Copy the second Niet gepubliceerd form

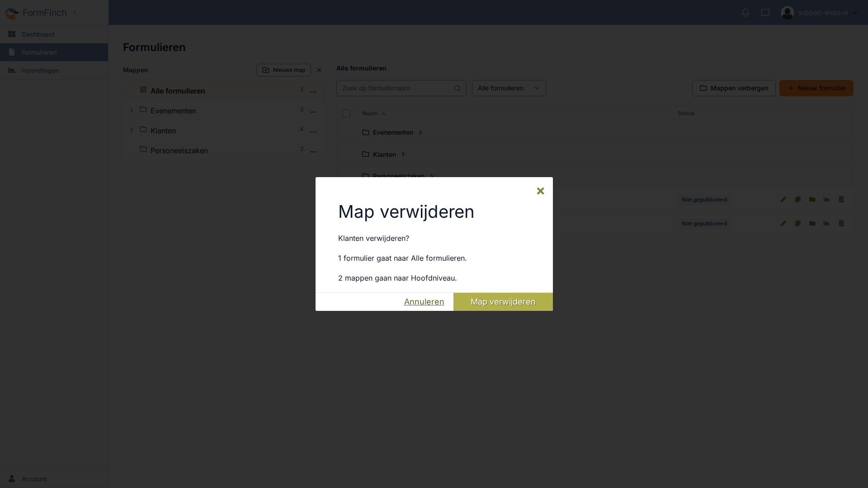pos(798,223)
